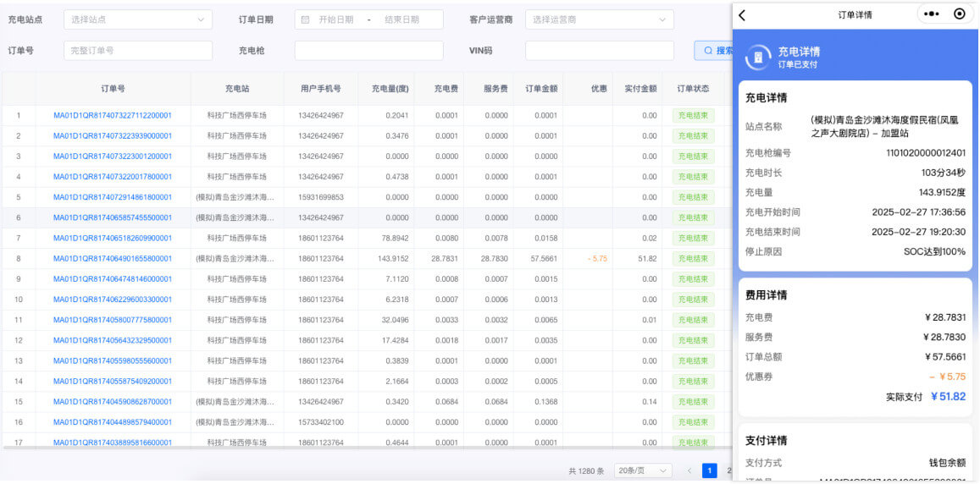Open order MA01D1QR8174064901655800001 link
Screen dimensions: 980x484
(113, 259)
